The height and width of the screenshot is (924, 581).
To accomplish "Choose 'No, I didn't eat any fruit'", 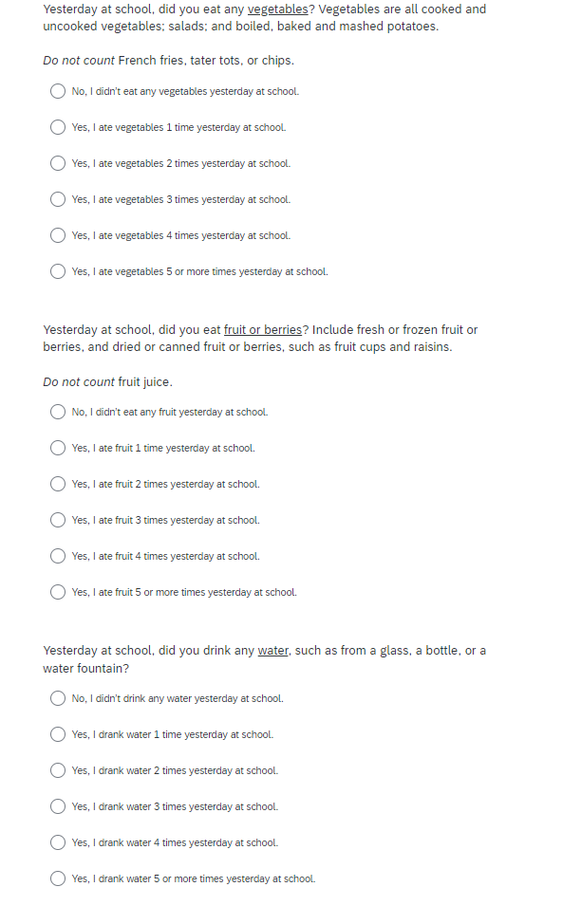I will click(58, 413).
